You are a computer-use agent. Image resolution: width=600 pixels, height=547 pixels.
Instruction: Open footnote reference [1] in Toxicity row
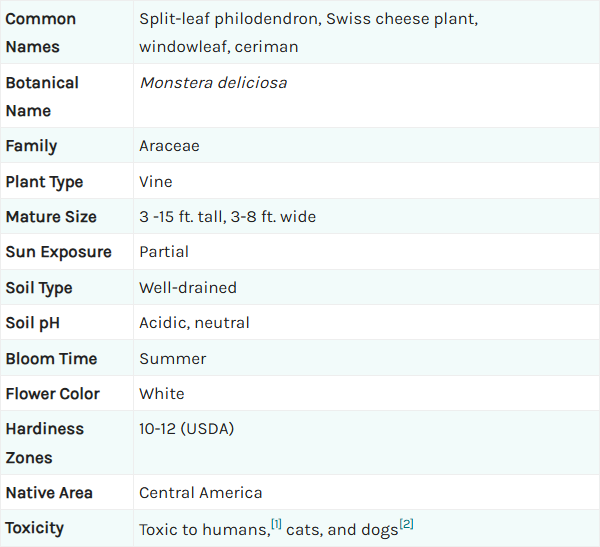(x=276, y=523)
